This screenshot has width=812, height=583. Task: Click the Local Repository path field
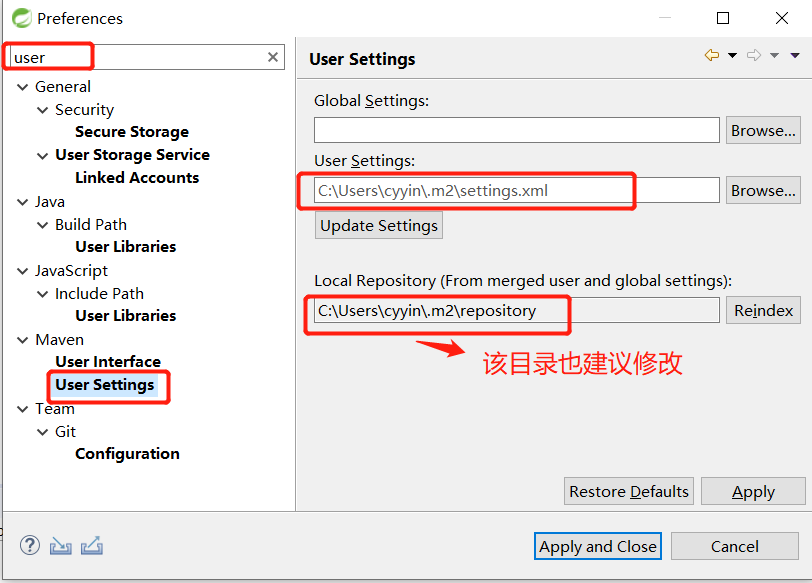[x=516, y=310]
